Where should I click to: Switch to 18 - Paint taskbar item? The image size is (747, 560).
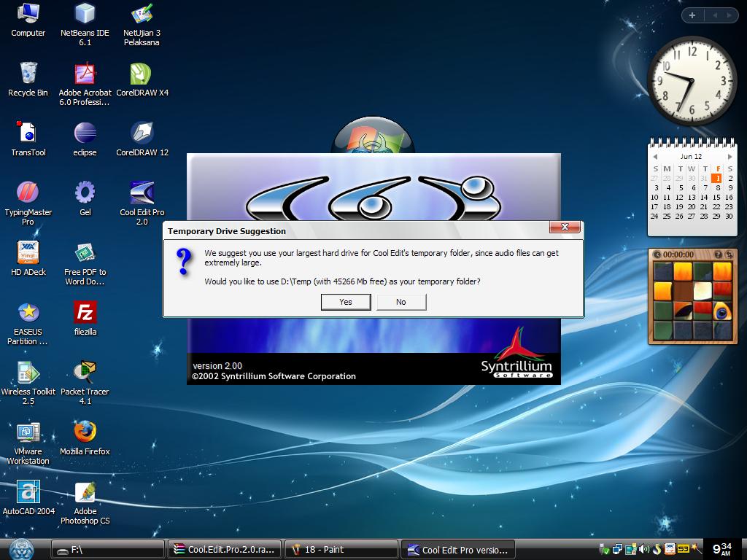pos(341,550)
